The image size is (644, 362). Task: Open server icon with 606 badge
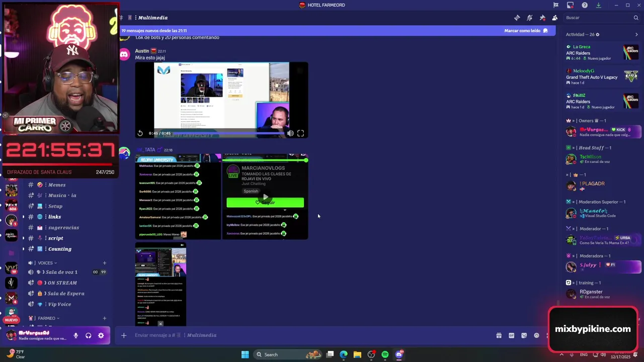tap(11, 205)
